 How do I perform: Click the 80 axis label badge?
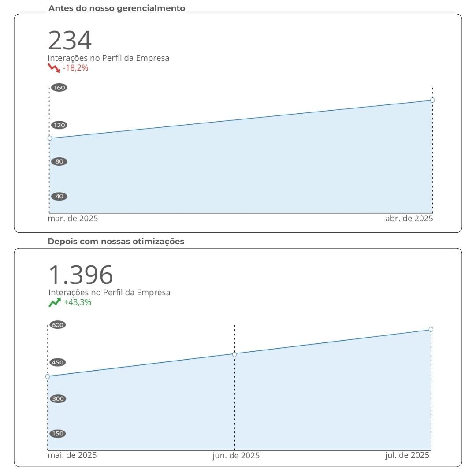point(59,161)
